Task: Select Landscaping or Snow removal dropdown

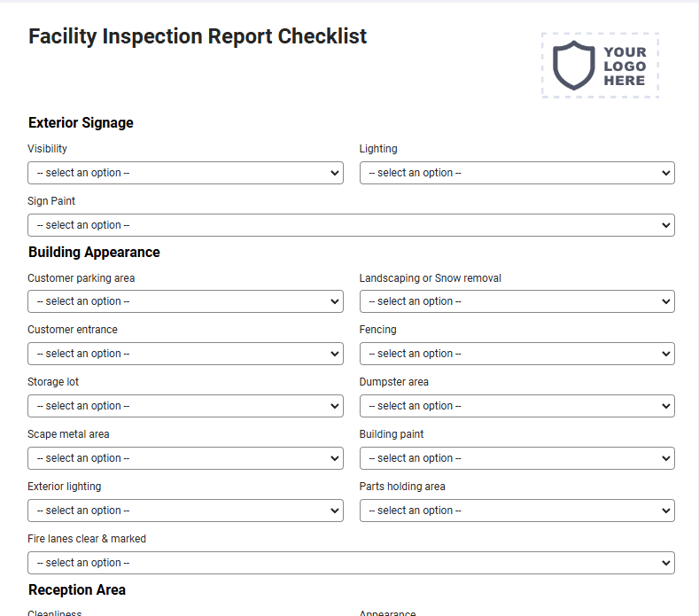Action: coord(517,301)
